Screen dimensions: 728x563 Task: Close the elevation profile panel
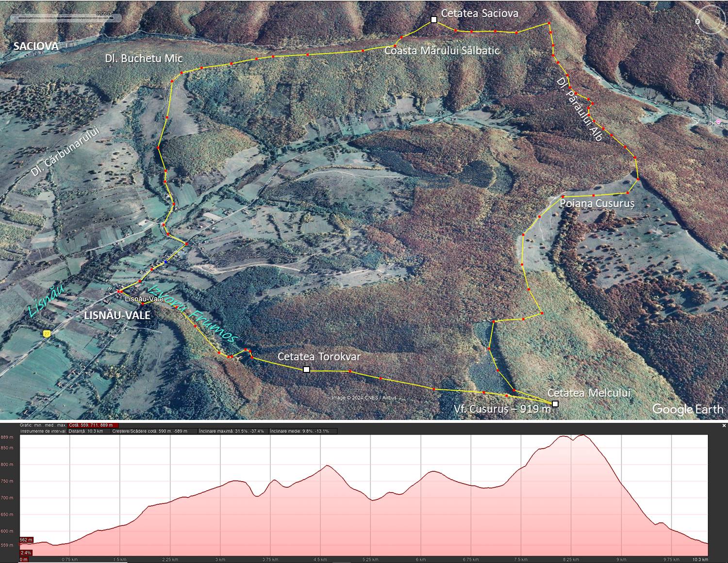pyautogui.click(x=724, y=425)
